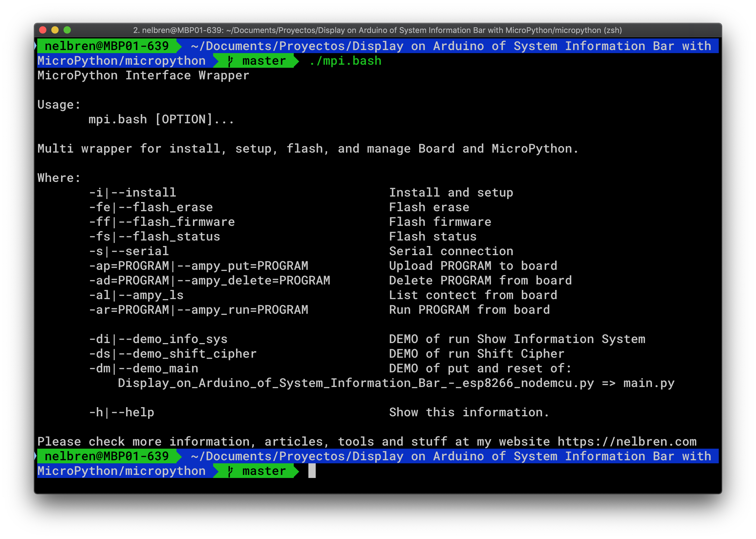Click the yellow minimize window button

click(x=55, y=30)
